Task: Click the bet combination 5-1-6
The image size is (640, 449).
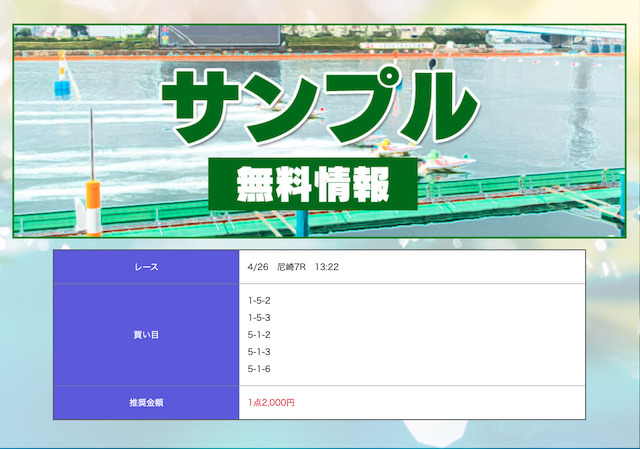Action: tap(259, 369)
